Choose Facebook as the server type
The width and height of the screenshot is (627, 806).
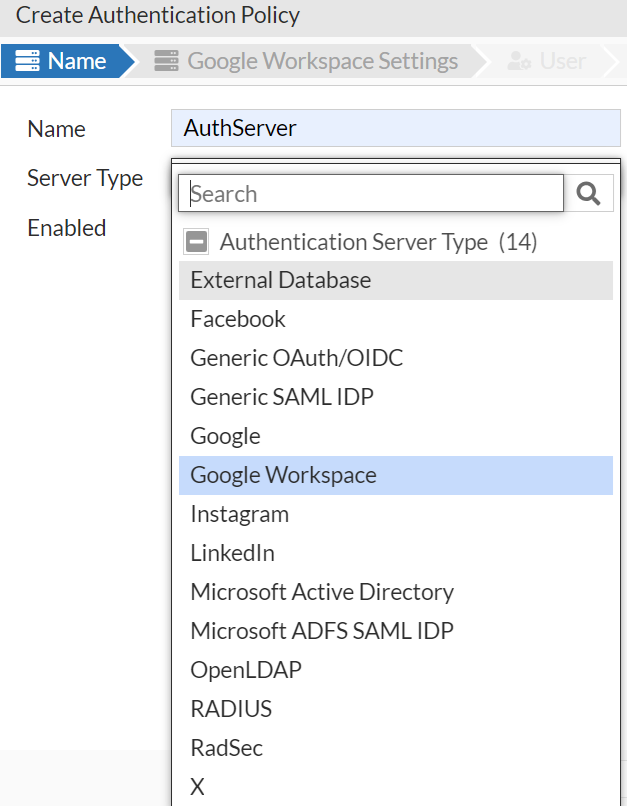[x=237, y=319]
